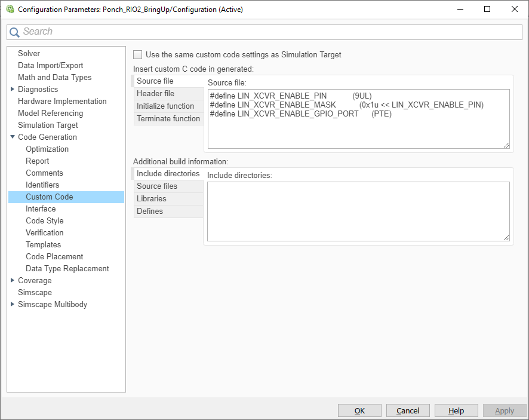Collapse the Code Generation tree node
529x420 pixels.
pos(13,137)
